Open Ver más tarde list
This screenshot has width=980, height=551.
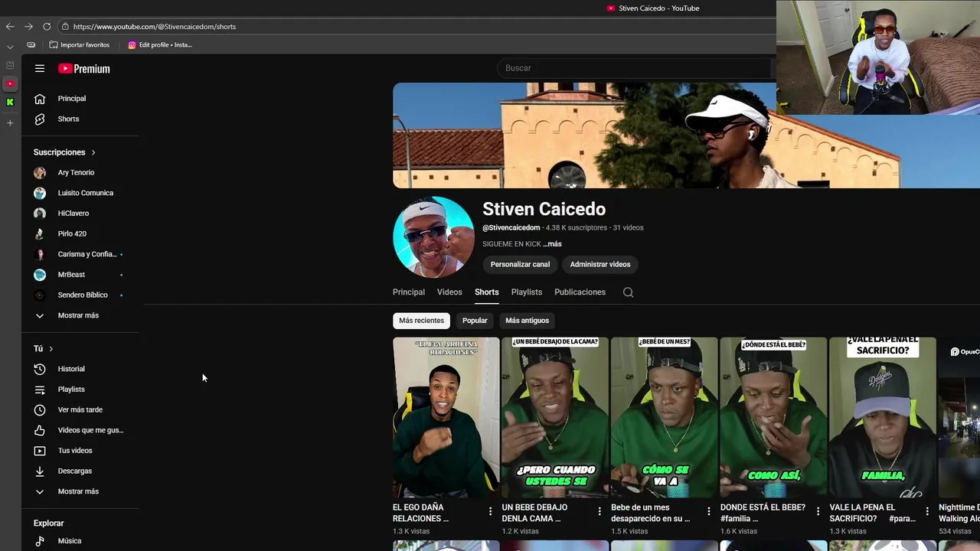[80, 409]
